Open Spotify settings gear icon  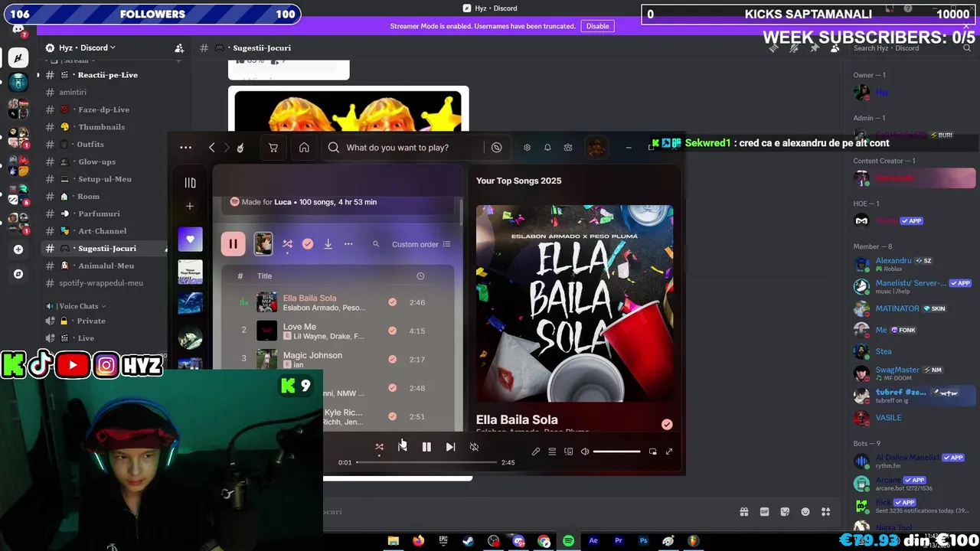click(527, 148)
